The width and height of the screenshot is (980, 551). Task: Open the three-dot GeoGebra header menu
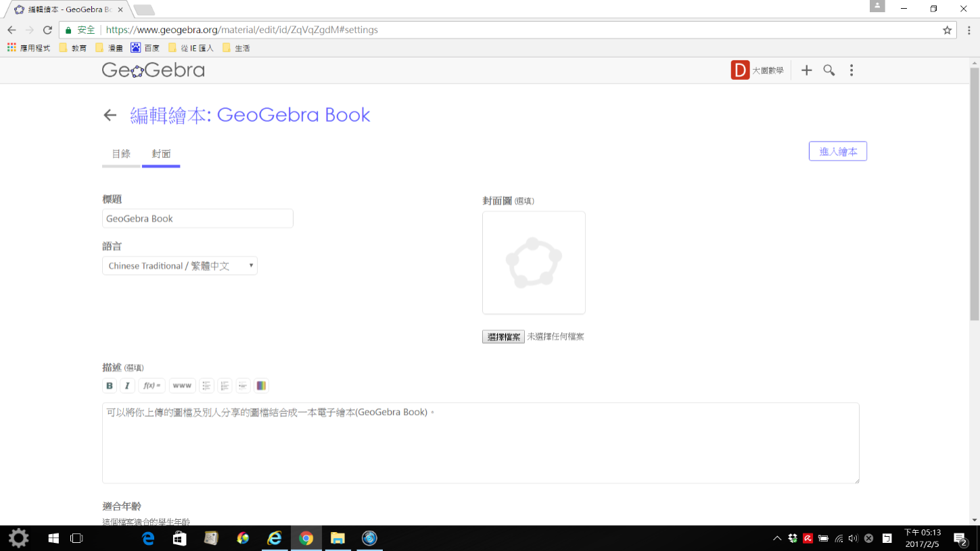(x=851, y=70)
